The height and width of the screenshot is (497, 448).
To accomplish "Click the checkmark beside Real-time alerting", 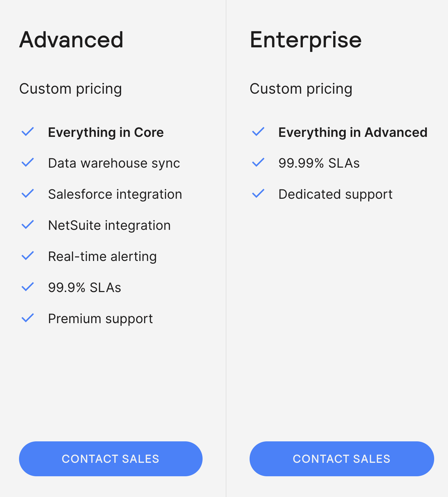I will [28, 256].
